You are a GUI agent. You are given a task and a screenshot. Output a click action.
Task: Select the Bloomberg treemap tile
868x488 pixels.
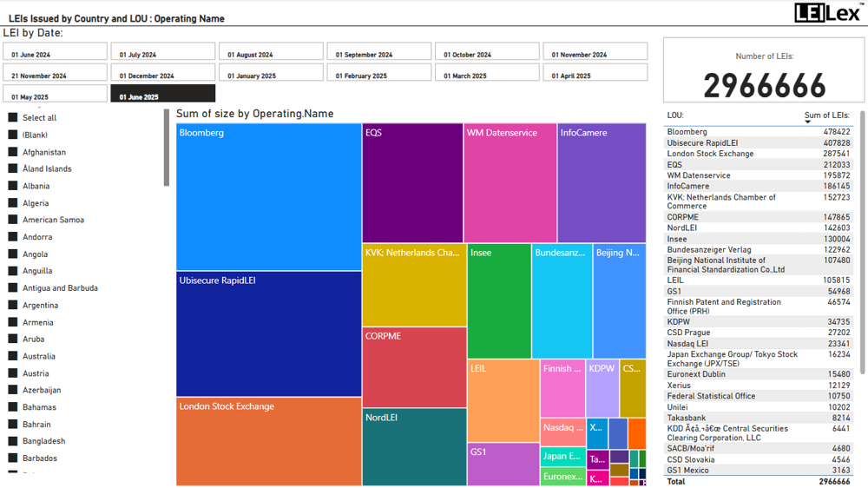coord(268,196)
